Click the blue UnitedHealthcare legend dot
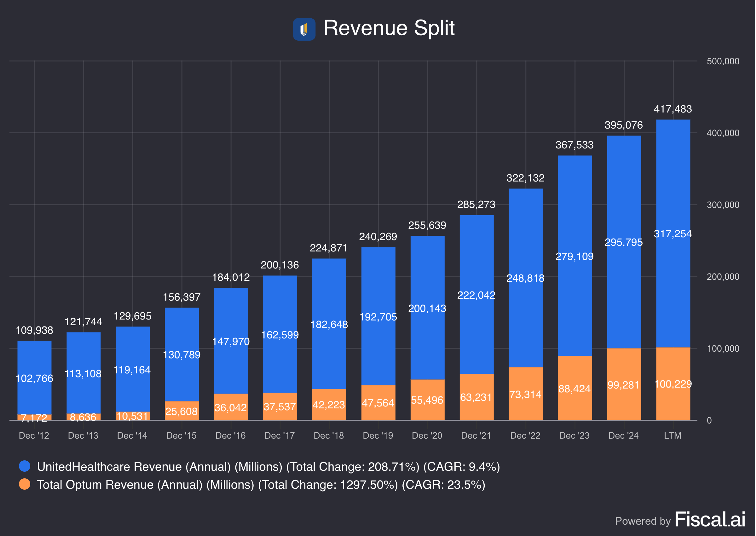The width and height of the screenshot is (756, 536). click(x=25, y=466)
